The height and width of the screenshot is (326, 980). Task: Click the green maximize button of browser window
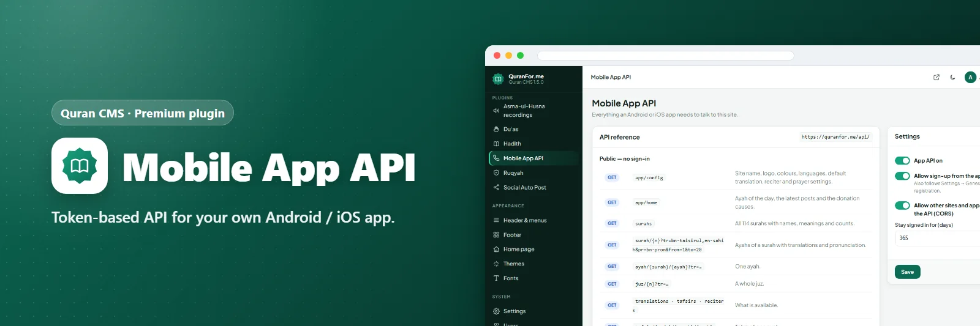520,56
